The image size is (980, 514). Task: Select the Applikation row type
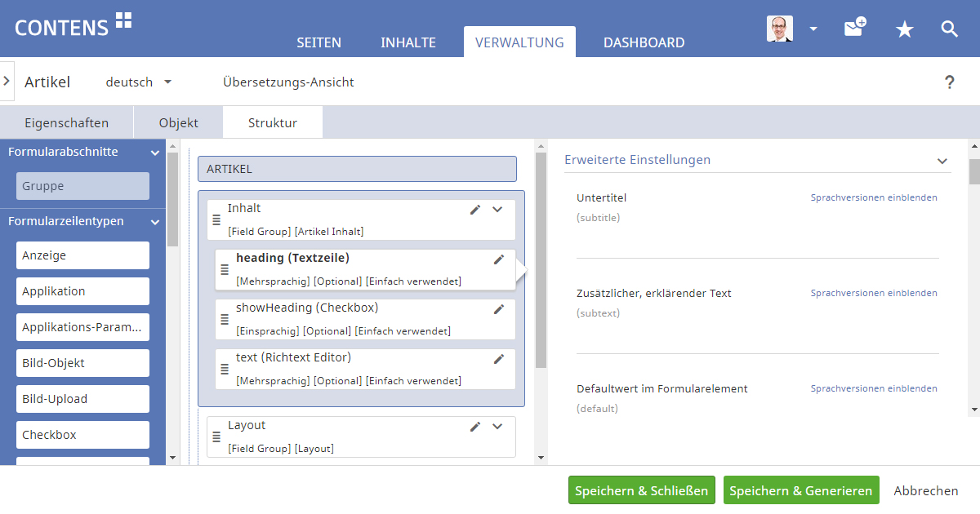click(82, 291)
